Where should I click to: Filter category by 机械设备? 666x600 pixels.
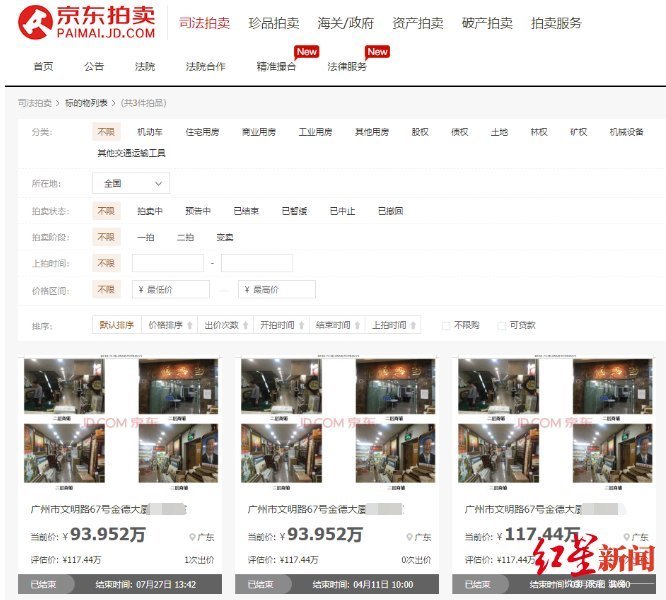pos(626,132)
